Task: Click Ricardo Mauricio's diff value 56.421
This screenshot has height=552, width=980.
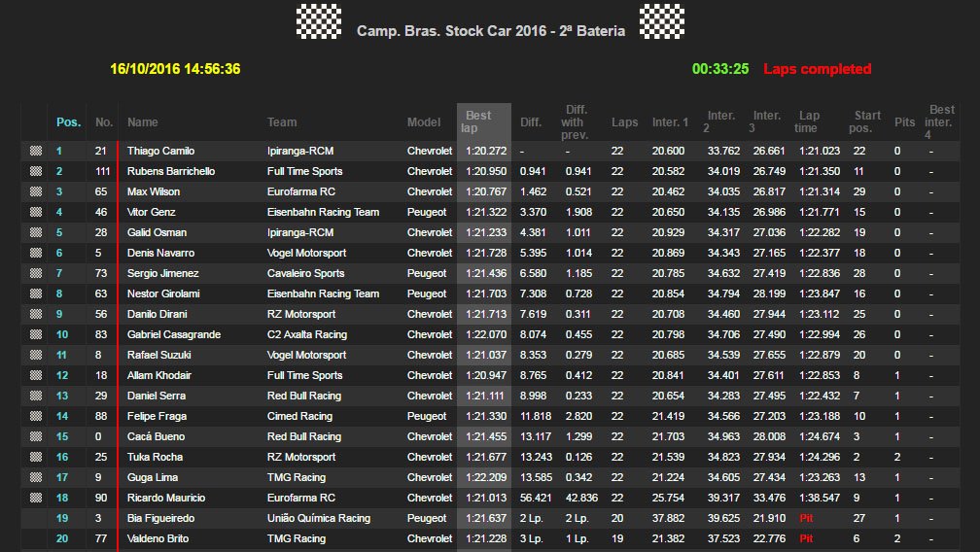Action: click(536, 498)
